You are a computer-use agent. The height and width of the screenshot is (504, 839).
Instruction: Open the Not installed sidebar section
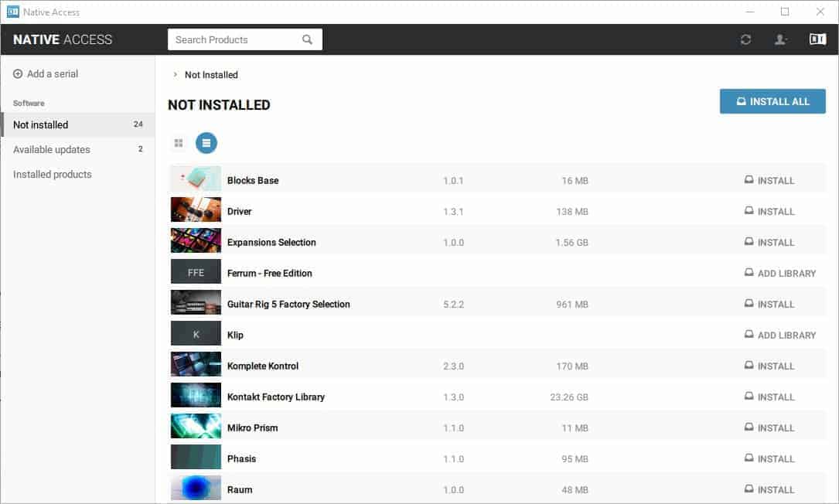coord(41,124)
